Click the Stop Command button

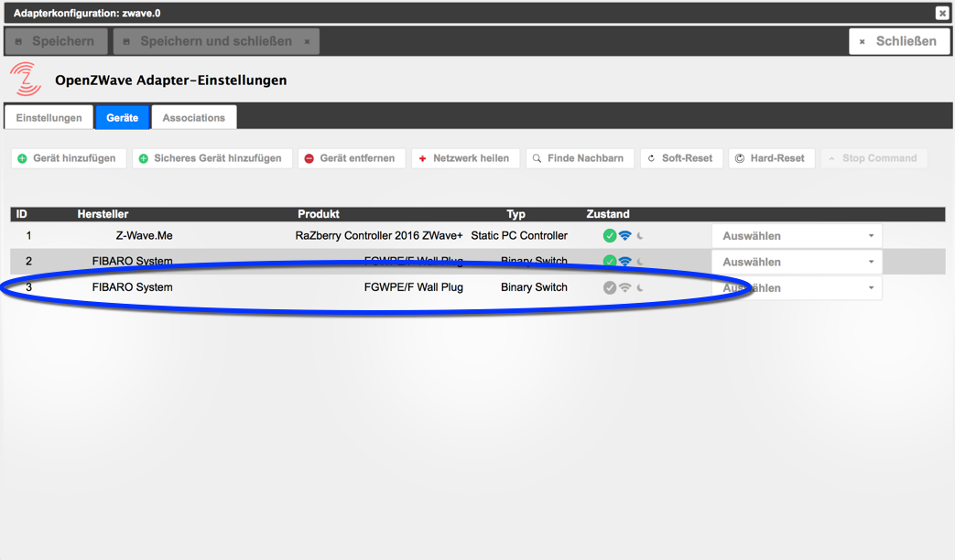tap(874, 158)
